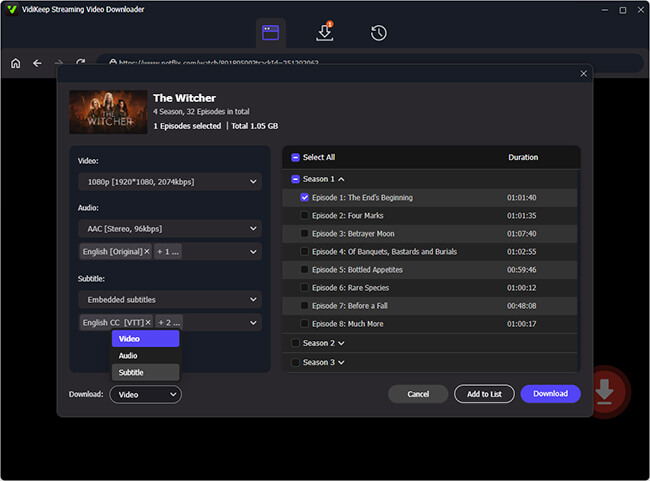Click the + 1 ... extra audio tag
The image size is (650, 481).
[x=168, y=252]
